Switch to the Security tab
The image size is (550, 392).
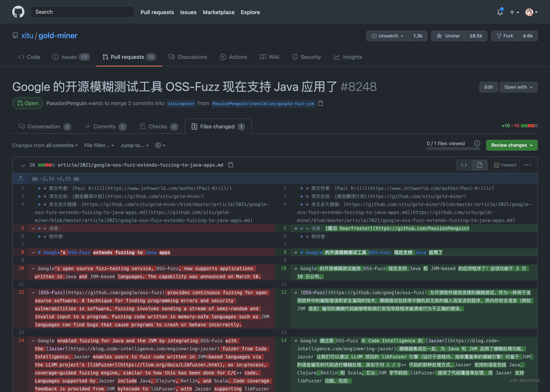306,57
